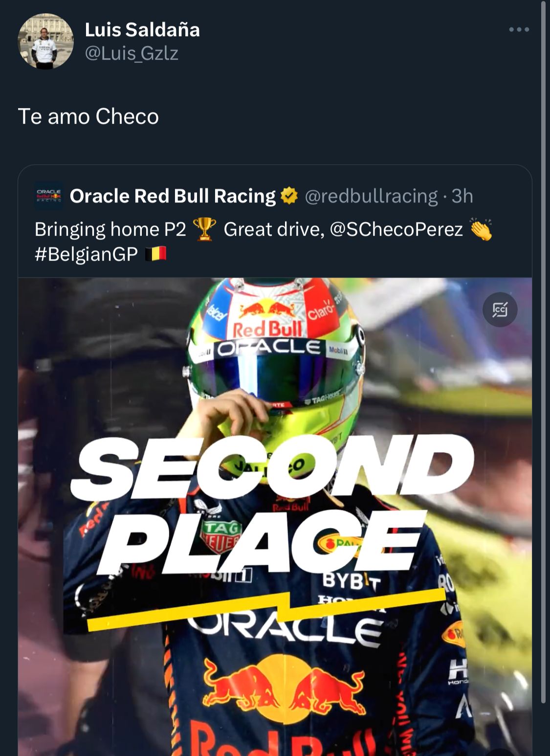This screenshot has height=756, width=550.
Task: Toggle closed captions on the video
Action: (x=500, y=310)
